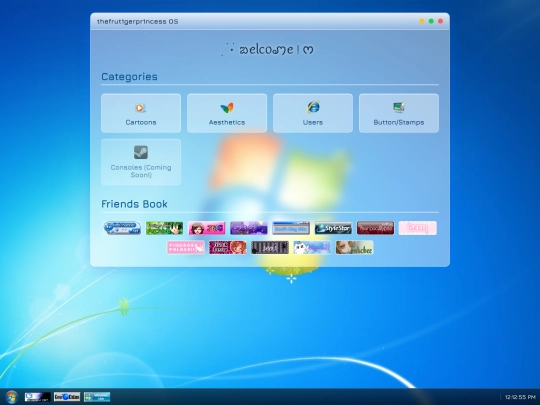Open the hot-pink girl friend button
The width and height of the screenshot is (540, 405).
coord(207,228)
